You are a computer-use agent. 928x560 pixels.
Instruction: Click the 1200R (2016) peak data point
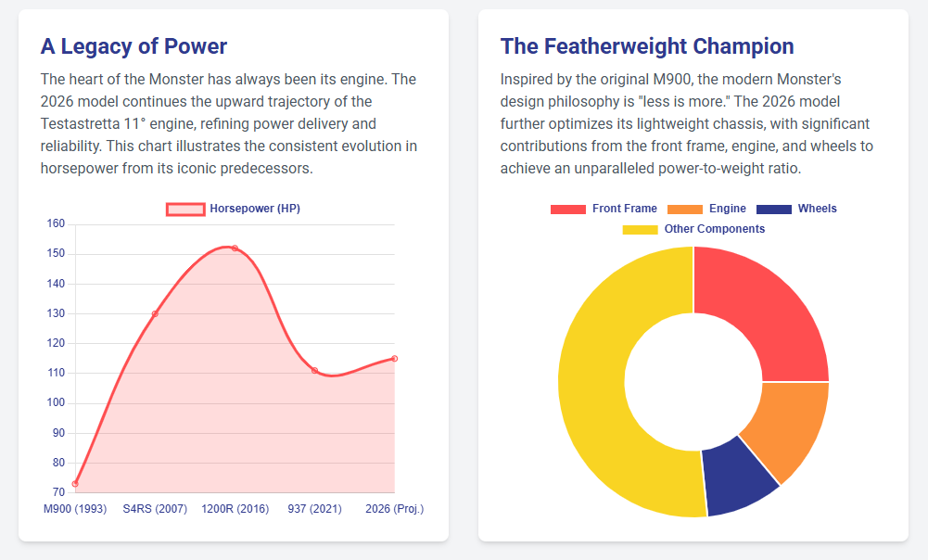point(235,248)
